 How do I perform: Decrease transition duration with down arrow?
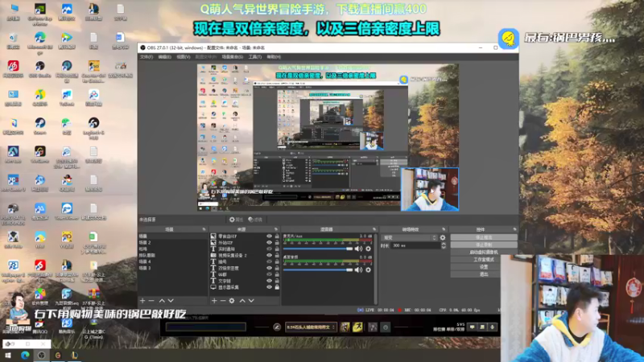tap(444, 247)
